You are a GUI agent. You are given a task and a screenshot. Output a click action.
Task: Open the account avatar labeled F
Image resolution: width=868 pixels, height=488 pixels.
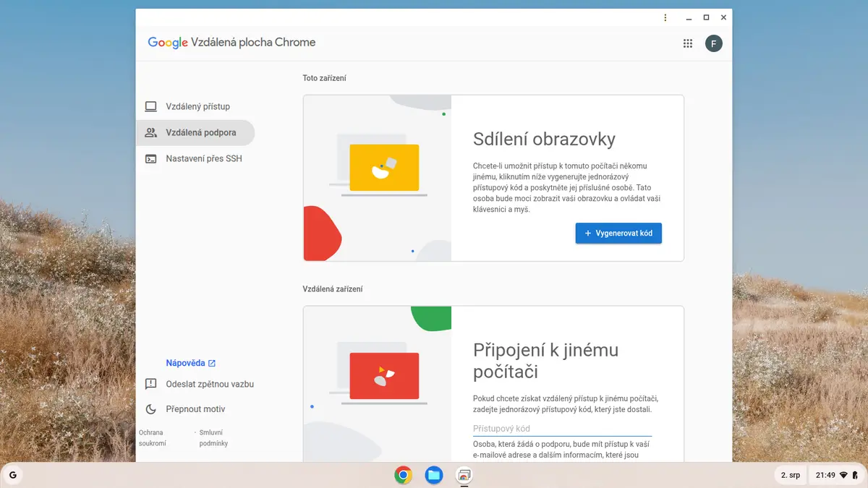point(714,43)
